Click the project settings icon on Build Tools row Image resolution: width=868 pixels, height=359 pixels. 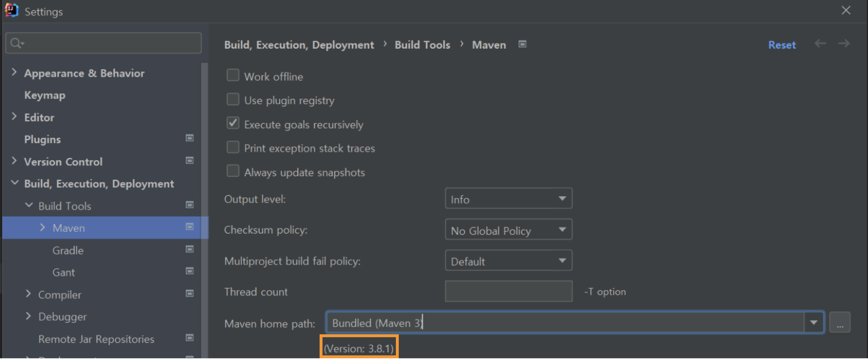click(x=189, y=205)
